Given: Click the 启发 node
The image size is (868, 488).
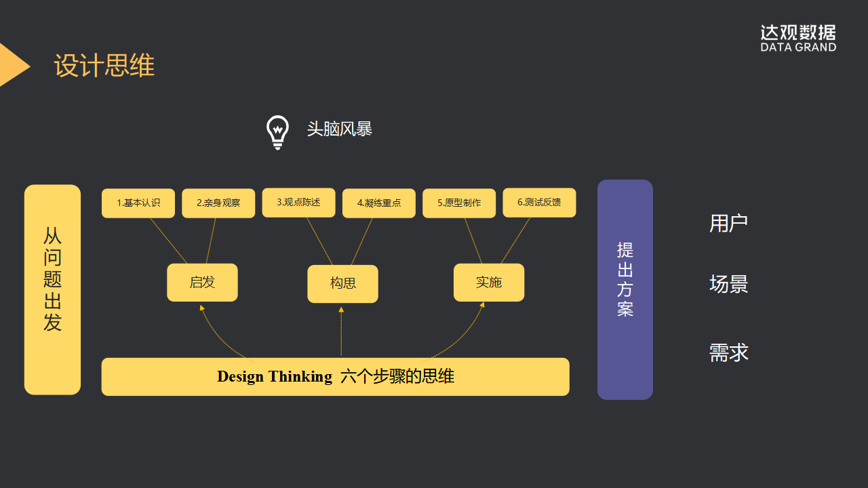Looking at the screenshot, I should [202, 283].
